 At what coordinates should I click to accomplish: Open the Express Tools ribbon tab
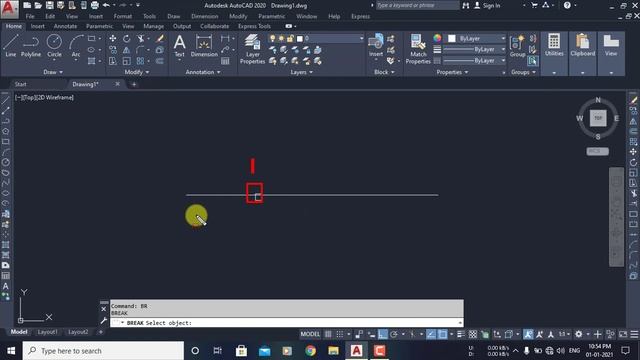254,26
